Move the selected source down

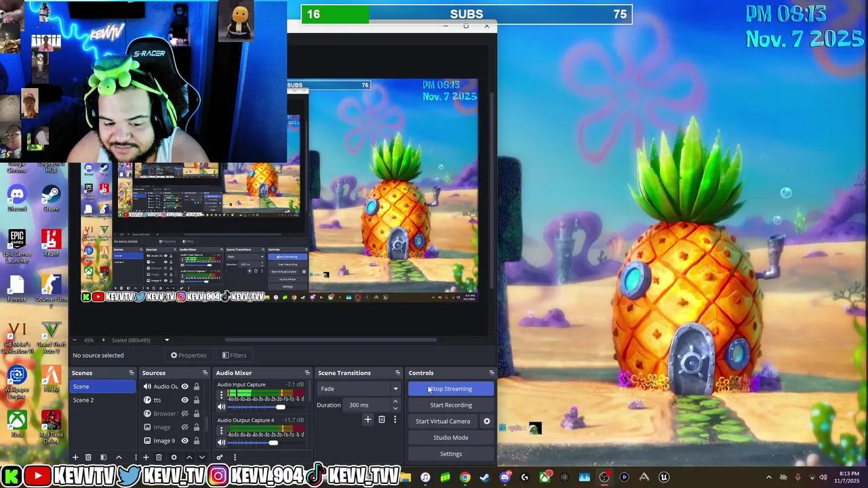click(x=201, y=457)
